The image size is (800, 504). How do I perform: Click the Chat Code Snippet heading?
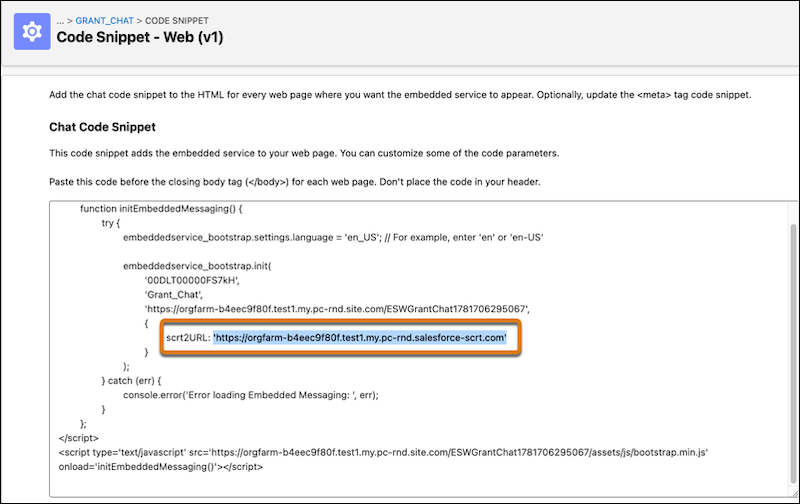click(x=102, y=127)
